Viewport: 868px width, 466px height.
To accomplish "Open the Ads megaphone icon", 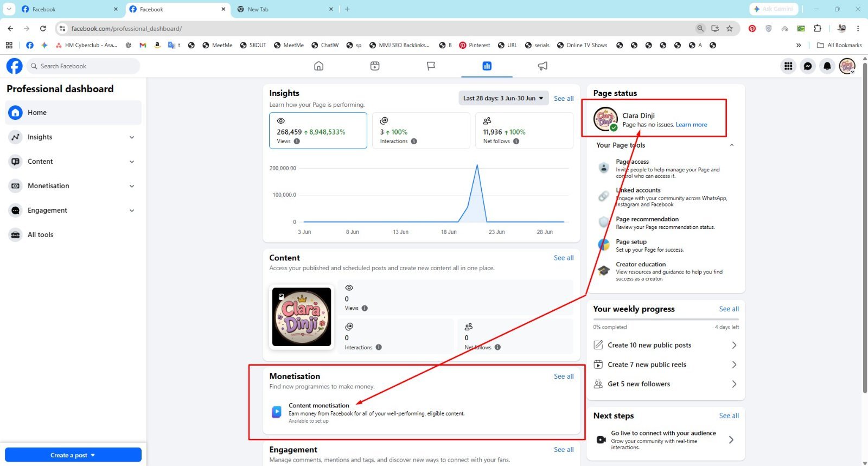I will 542,66.
